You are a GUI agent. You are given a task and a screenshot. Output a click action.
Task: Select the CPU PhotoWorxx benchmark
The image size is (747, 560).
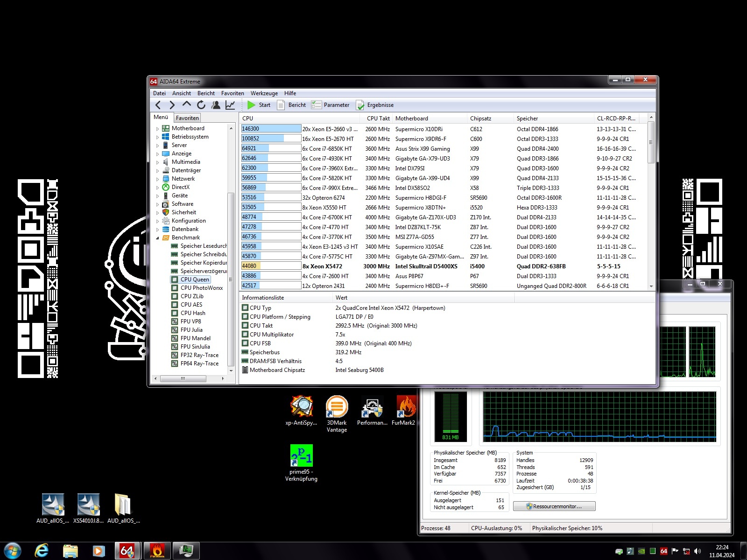tap(201, 288)
